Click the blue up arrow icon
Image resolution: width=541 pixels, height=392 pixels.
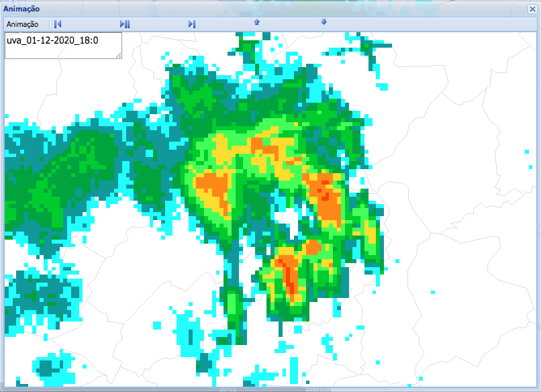pyautogui.click(x=256, y=22)
